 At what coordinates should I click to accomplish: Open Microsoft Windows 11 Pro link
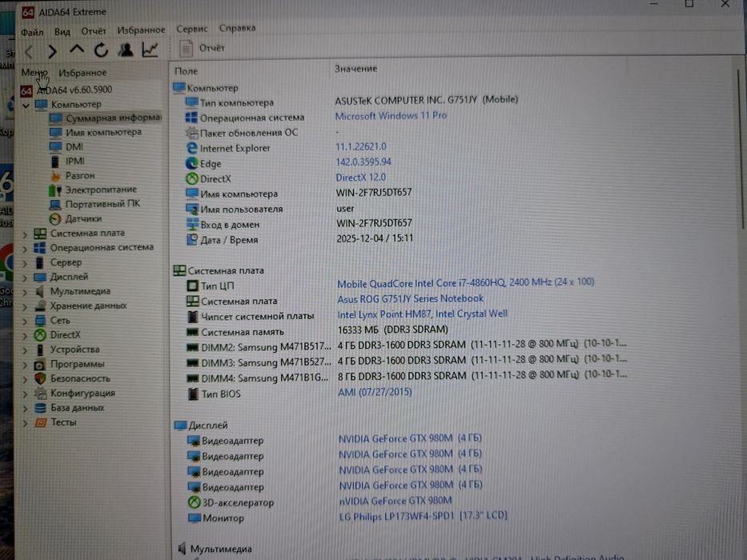pos(391,116)
